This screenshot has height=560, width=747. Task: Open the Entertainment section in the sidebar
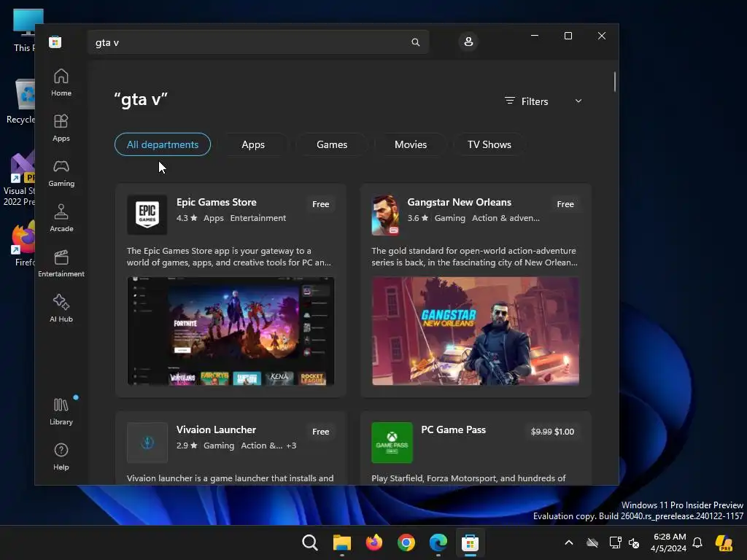pos(61,264)
